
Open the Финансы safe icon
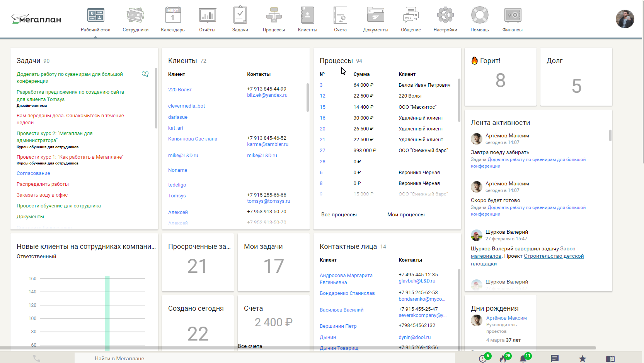(x=513, y=15)
